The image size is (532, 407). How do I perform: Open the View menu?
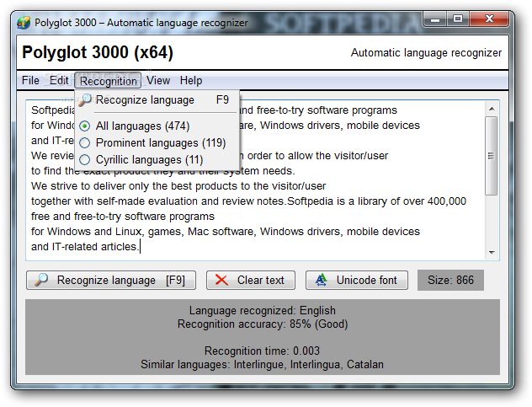(x=158, y=81)
